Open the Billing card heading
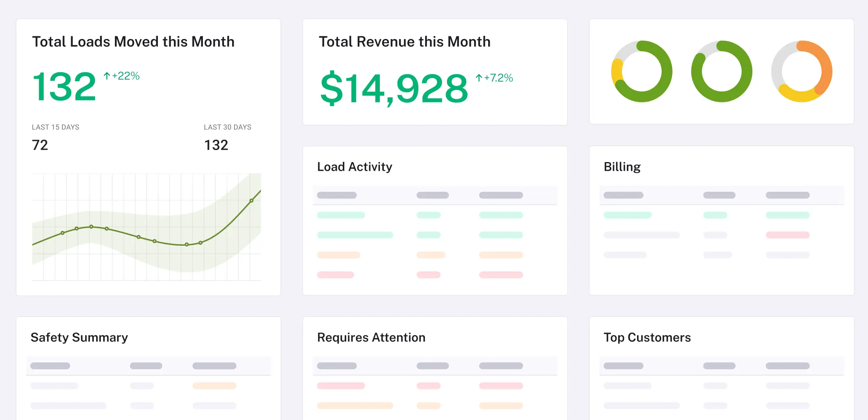The image size is (868, 420). pos(622,167)
